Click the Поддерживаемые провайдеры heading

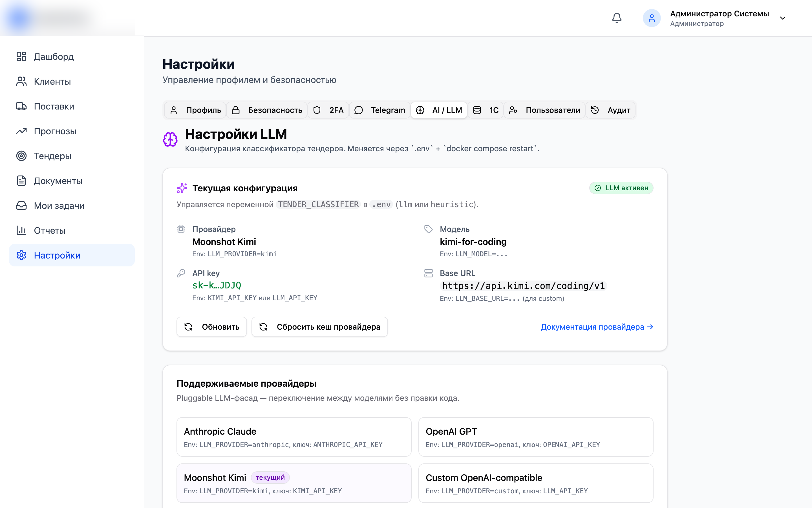pos(247,383)
